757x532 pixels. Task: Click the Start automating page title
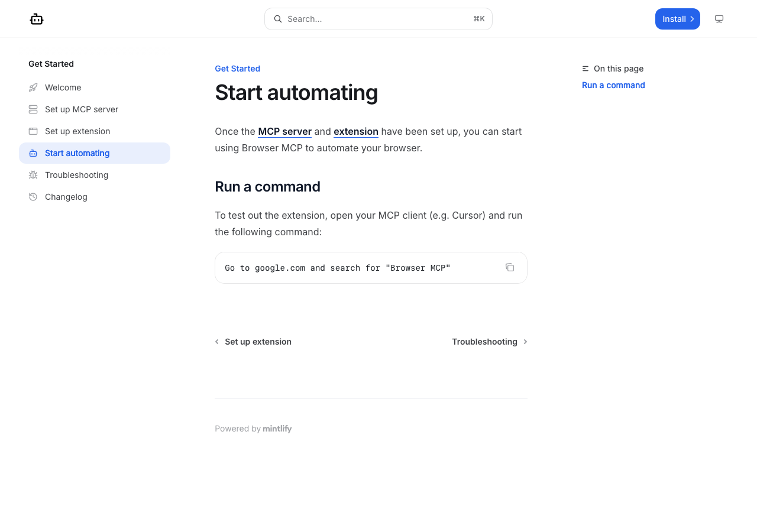point(296,93)
